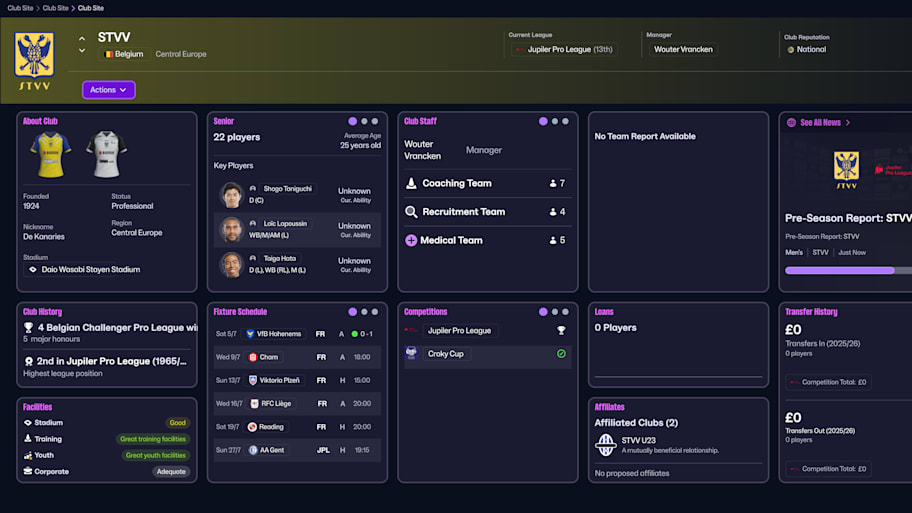Open manager Wouter Vrancken in header
912x513 pixels.
tap(683, 49)
